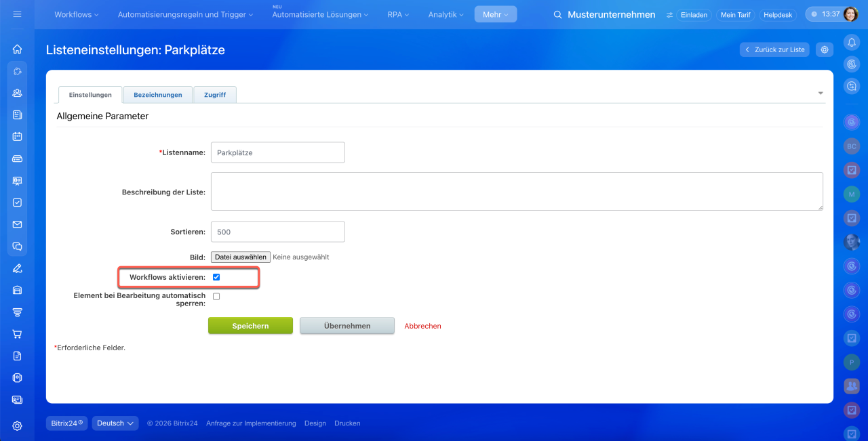Click the Abbrechen link
This screenshot has height=441, width=868.
coord(422,326)
